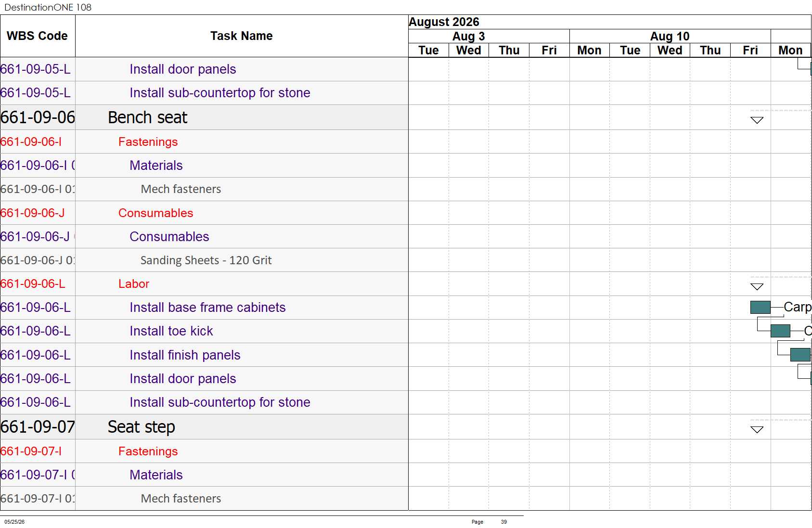Select 'Install sub-countertop for stone' 661-09-06-L row
The image size is (812, 528).
coord(204,402)
